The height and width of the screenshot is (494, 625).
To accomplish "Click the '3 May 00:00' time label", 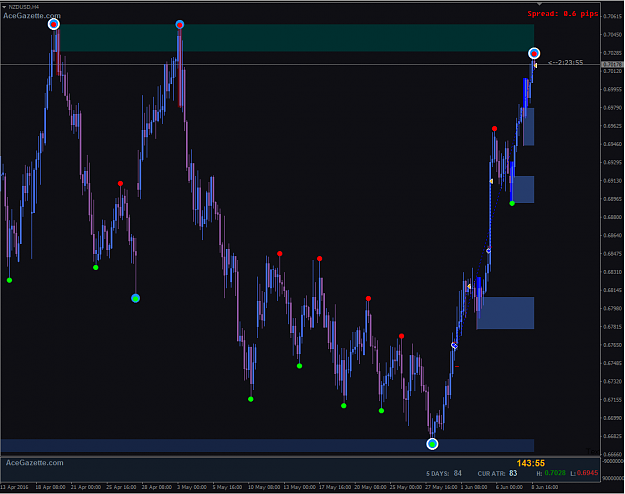I will [192, 487].
